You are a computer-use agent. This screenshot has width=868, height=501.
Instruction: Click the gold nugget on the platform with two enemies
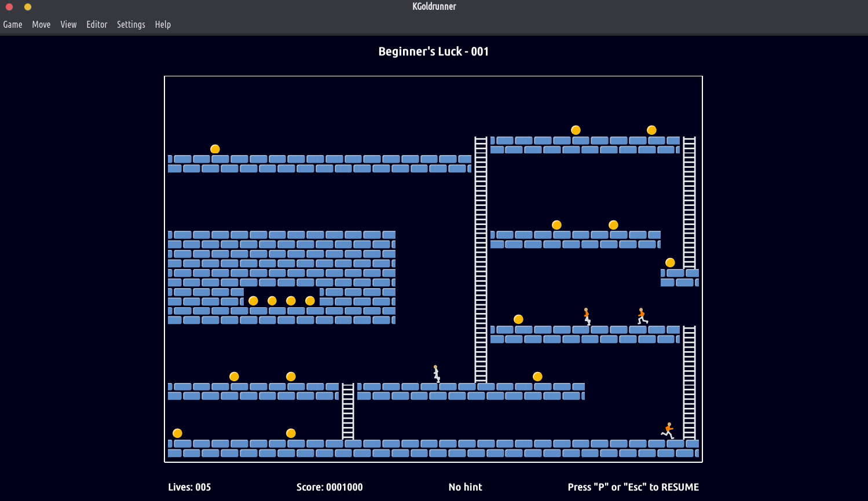[x=518, y=319]
